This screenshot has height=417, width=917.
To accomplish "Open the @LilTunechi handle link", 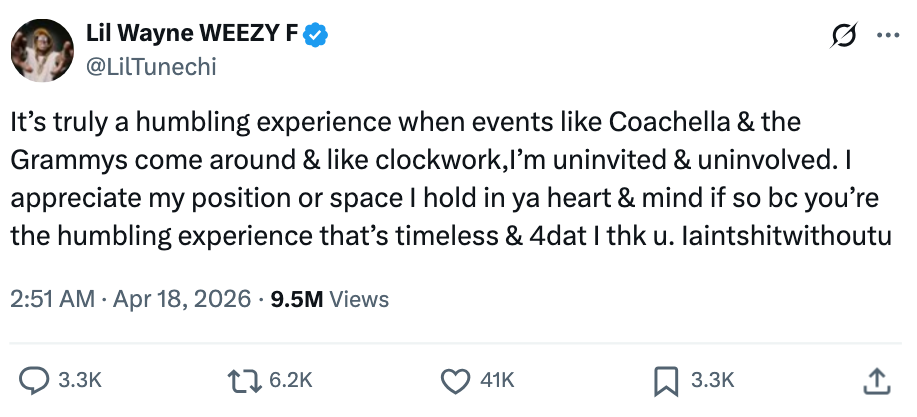I will pos(152,66).
